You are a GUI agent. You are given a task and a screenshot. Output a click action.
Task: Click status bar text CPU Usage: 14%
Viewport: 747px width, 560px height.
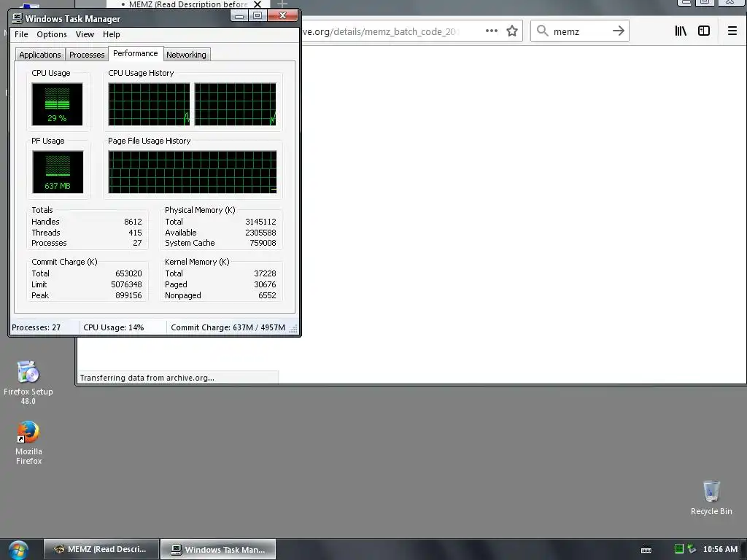pos(113,327)
